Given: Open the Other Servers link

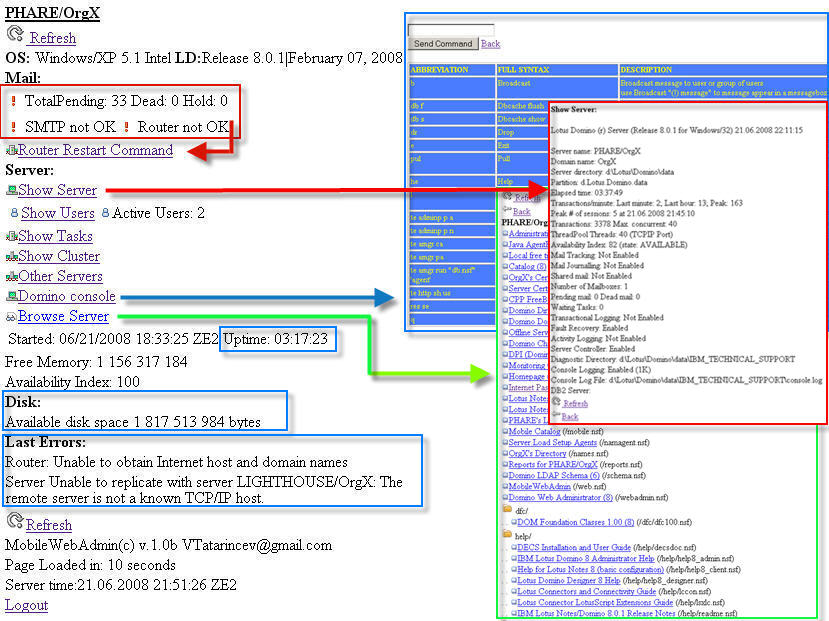Looking at the screenshot, I should [61, 276].
